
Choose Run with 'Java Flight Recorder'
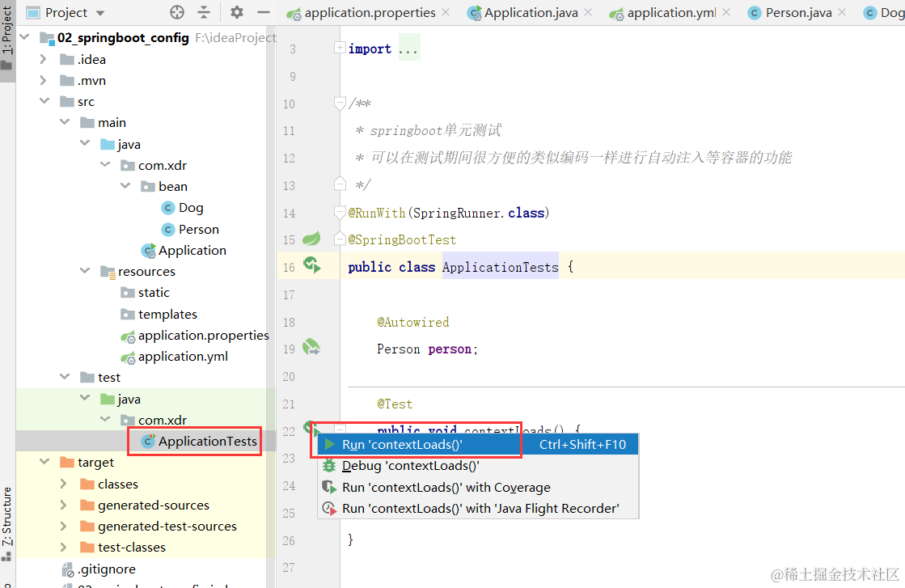point(478,509)
